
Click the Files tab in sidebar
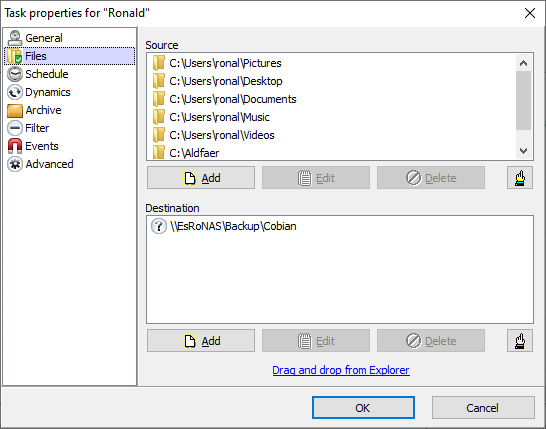point(70,56)
